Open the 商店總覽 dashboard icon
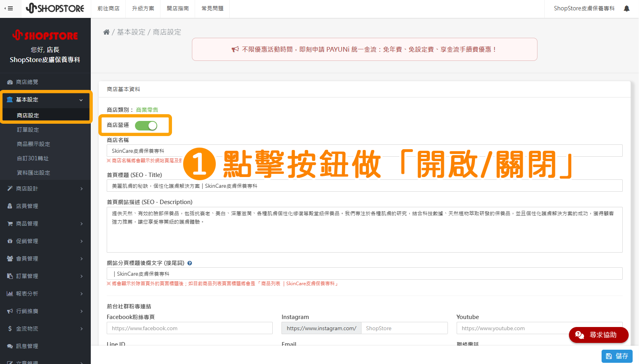The image size is (639, 364). pos(10,82)
